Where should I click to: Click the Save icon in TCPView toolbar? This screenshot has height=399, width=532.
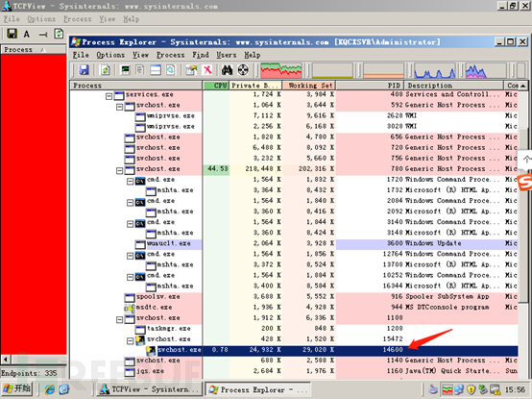coord(12,34)
